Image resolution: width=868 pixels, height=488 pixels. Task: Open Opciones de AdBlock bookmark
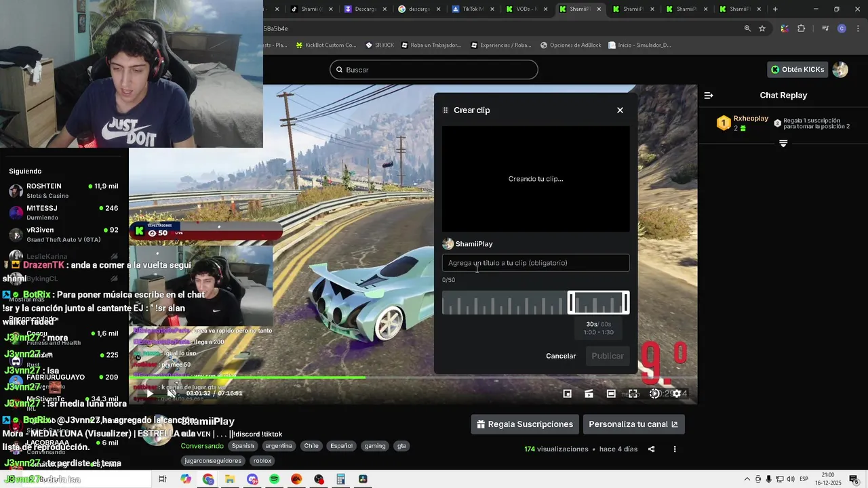coord(570,45)
